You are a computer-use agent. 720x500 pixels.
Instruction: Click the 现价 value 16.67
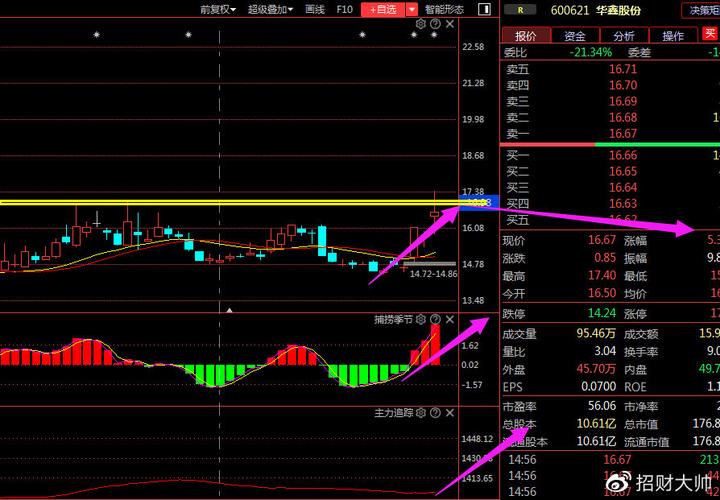[x=602, y=240]
